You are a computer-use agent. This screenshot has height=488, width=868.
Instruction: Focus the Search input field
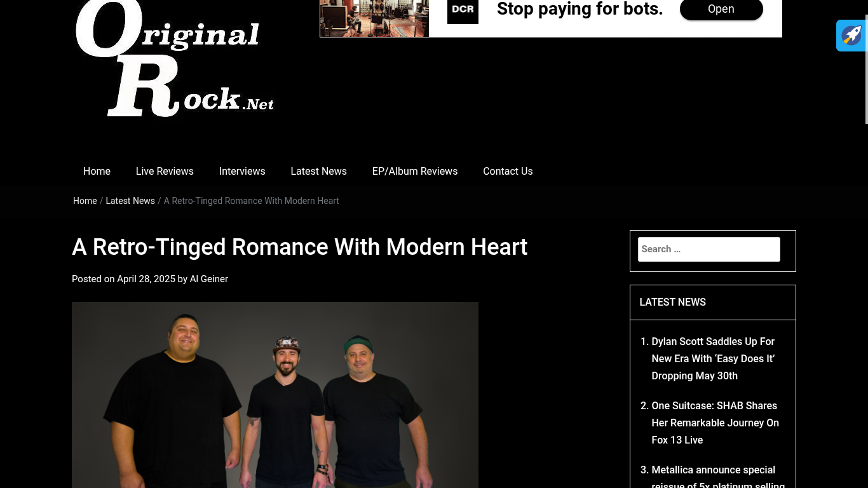[x=709, y=249]
